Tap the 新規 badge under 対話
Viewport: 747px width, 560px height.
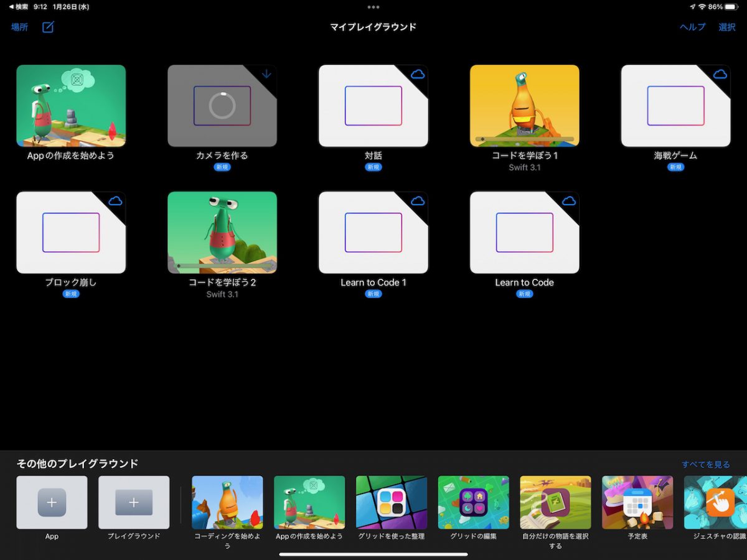pos(374,167)
